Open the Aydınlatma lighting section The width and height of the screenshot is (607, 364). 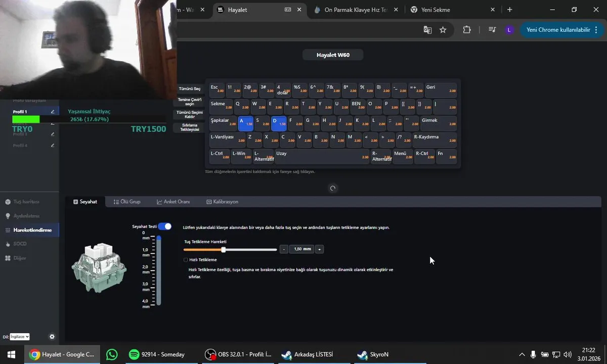point(26,216)
